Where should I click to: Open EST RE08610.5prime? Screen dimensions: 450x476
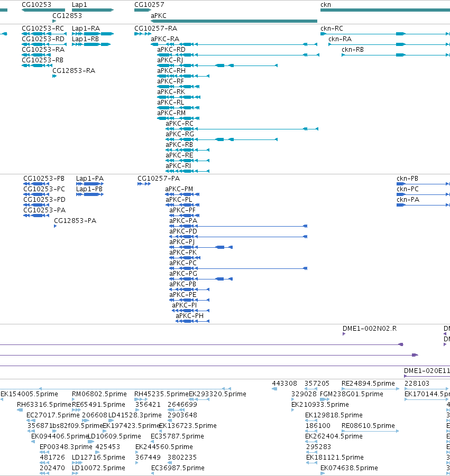click(x=368, y=426)
